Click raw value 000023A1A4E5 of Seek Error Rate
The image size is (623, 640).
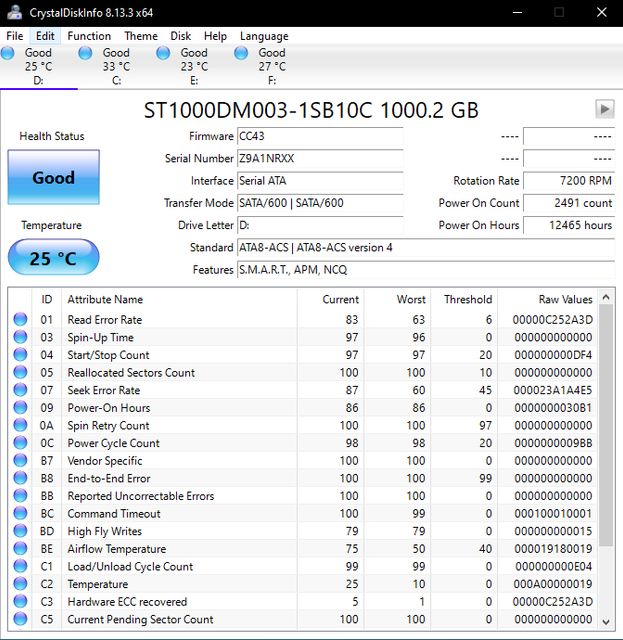(552, 390)
